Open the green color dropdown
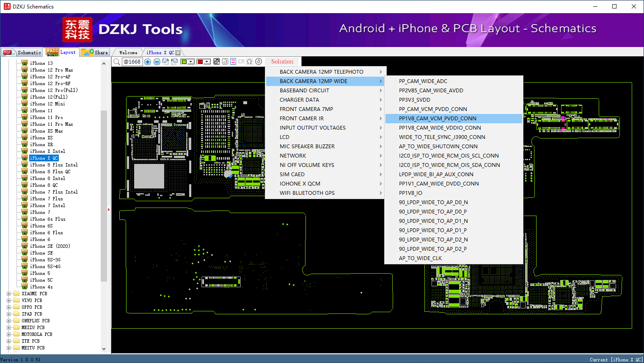Screen dimensions: 644x363 coord(191,62)
